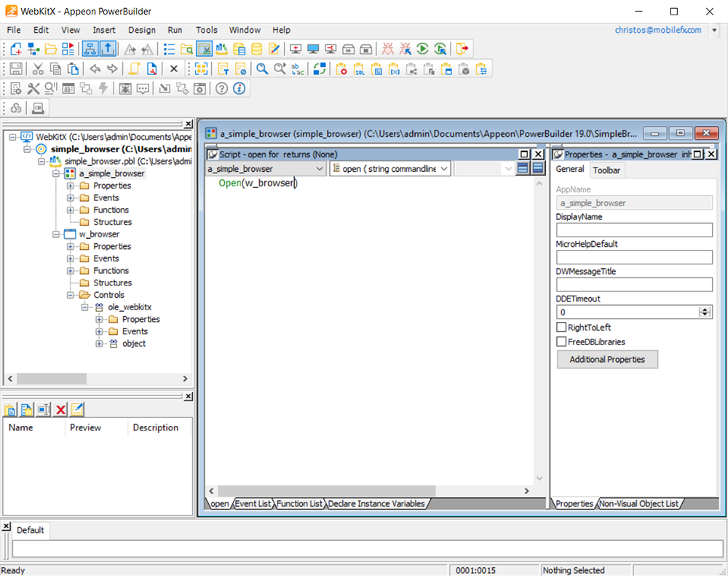Image resolution: width=728 pixels, height=576 pixels.
Task: Click the Copy toolbar icon
Action: click(55, 68)
